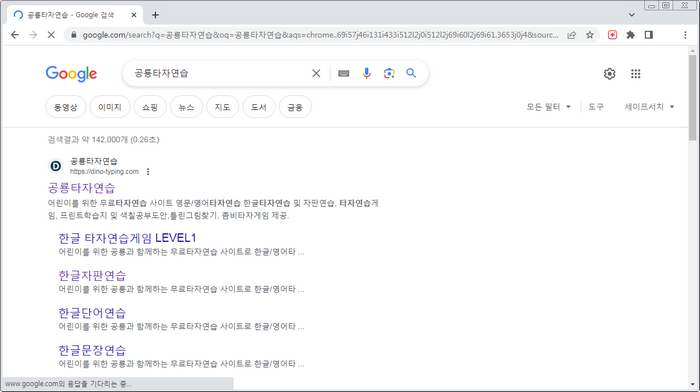The image size is (700, 392).
Task: Filter results by 동영상
Action: (x=66, y=107)
